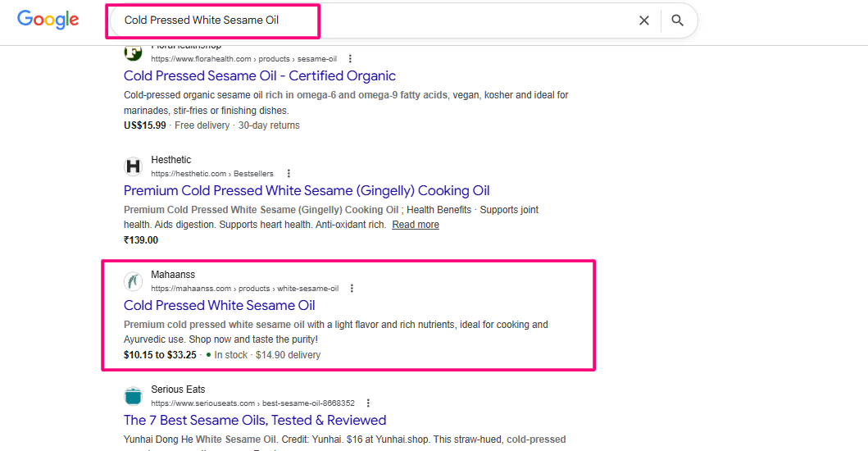
Task: Click the $14.90 delivery text
Action: click(x=288, y=354)
